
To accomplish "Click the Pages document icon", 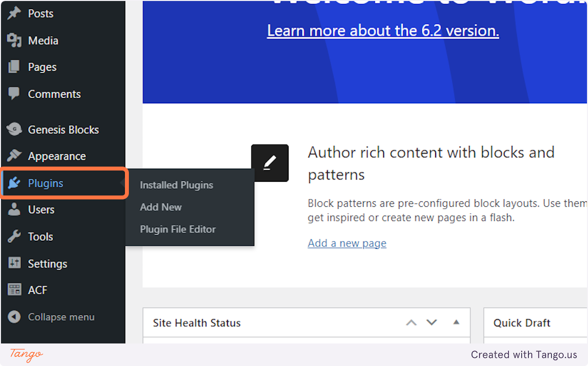I will click(x=13, y=67).
